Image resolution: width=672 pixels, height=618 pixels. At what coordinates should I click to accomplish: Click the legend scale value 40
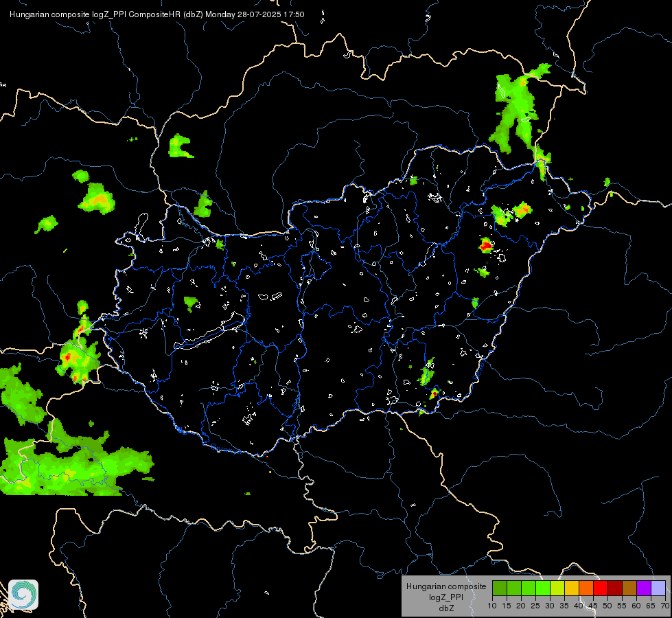click(579, 606)
